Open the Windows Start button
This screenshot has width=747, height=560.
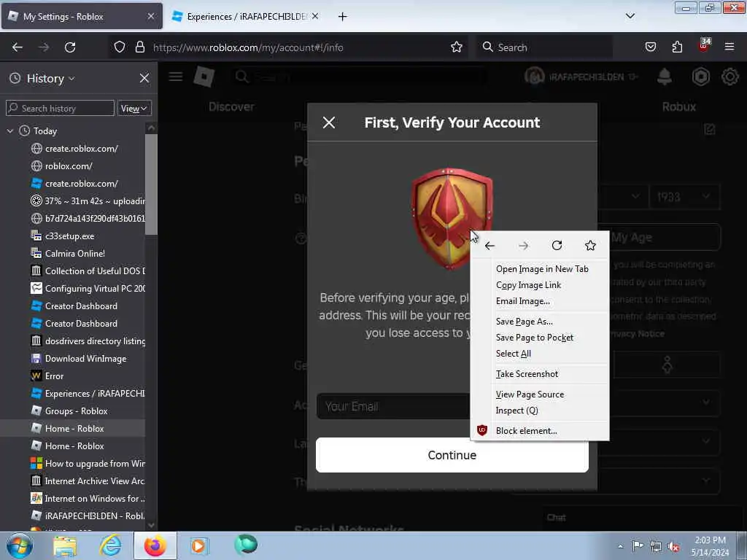20,545
